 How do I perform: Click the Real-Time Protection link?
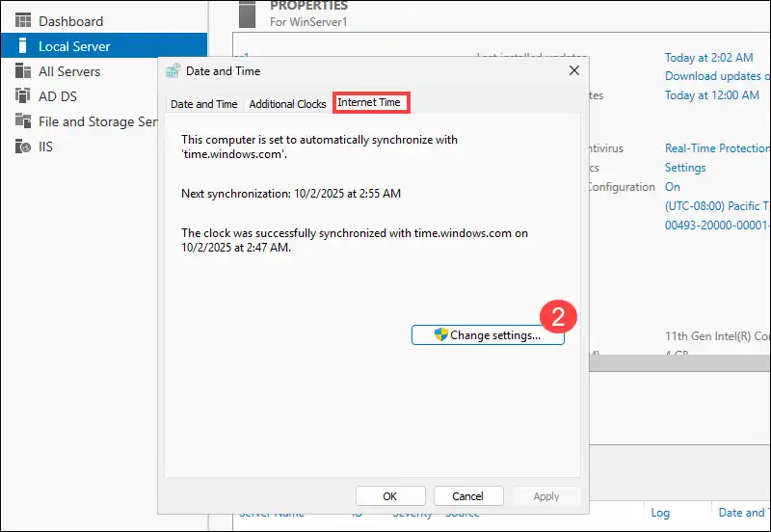click(x=717, y=148)
